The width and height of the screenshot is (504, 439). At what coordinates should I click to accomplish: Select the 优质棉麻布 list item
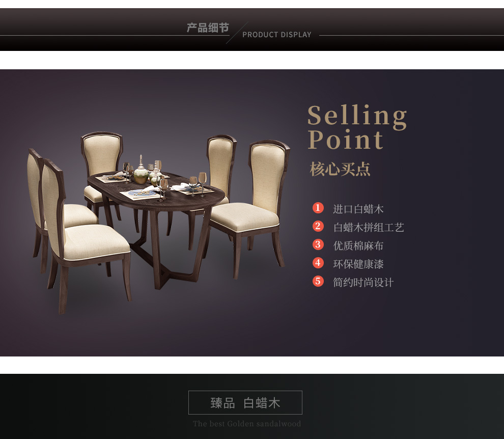point(358,245)
